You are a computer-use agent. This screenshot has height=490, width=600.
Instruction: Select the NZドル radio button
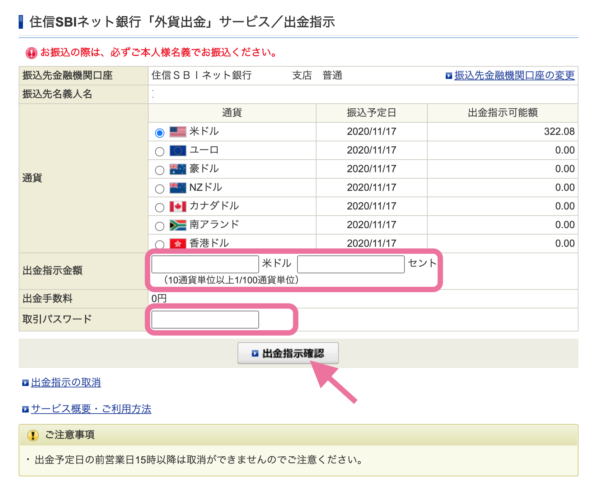160,189
